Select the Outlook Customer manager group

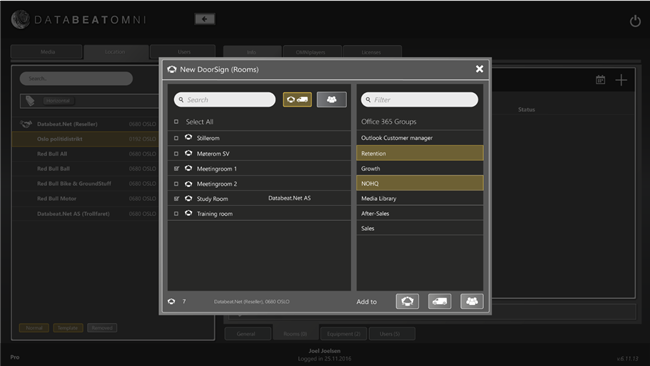tap(420, 138)
